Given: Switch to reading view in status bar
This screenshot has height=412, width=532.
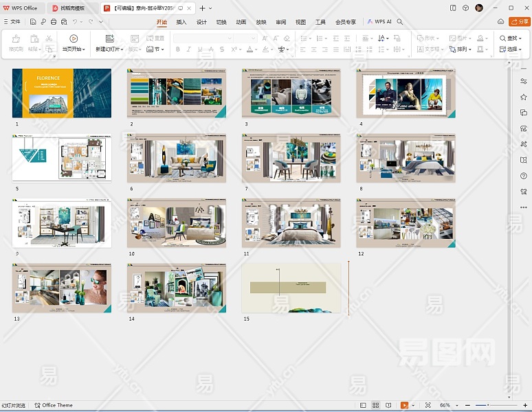Looking at the screenshot, I should [389, 405].
